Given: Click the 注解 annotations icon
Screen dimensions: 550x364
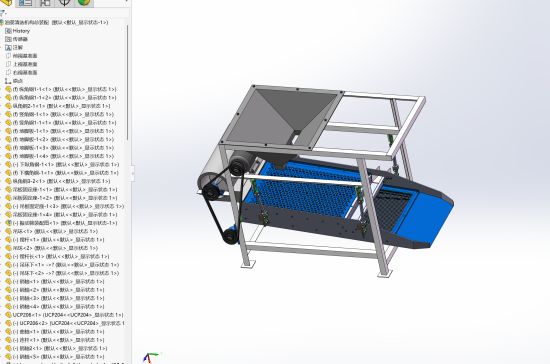Looking at the screenshot, I should tap(8, 48).
